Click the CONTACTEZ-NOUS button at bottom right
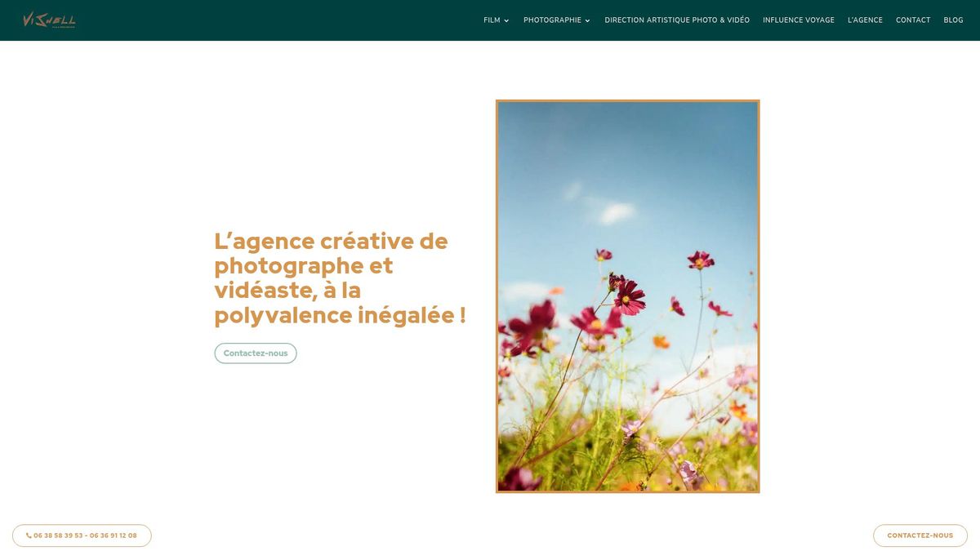The width and height of the screenshot is (980, 551). (x=920, y=534)
